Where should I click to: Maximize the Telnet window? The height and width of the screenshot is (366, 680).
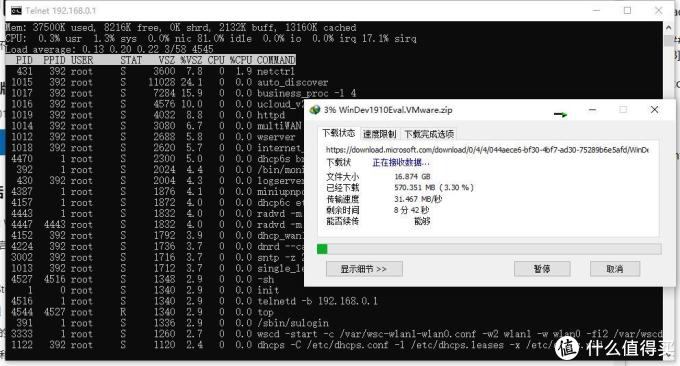pyautogui.click(x=627, y=10)
